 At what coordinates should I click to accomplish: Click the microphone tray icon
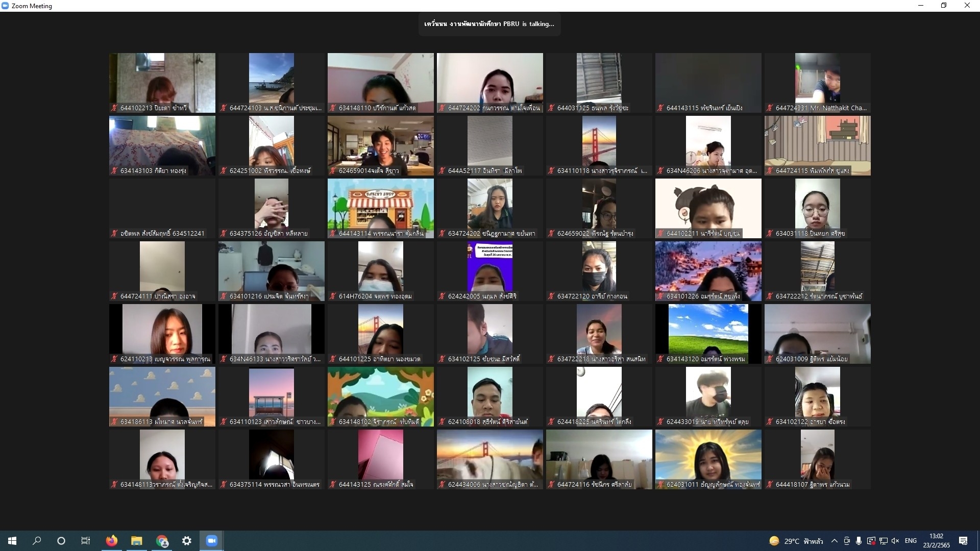(x=859, y=541)
